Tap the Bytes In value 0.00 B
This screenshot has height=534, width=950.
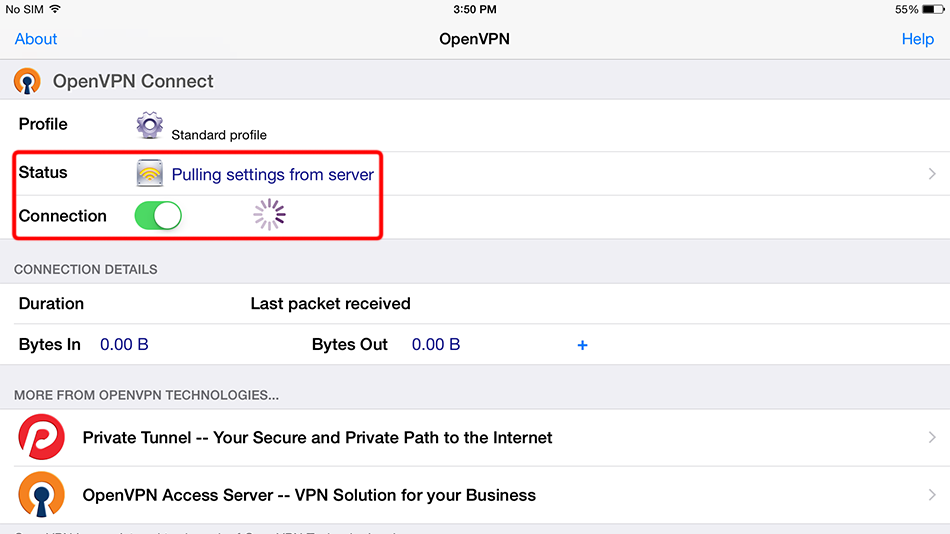pyautogui.click(x=124, y=345)
